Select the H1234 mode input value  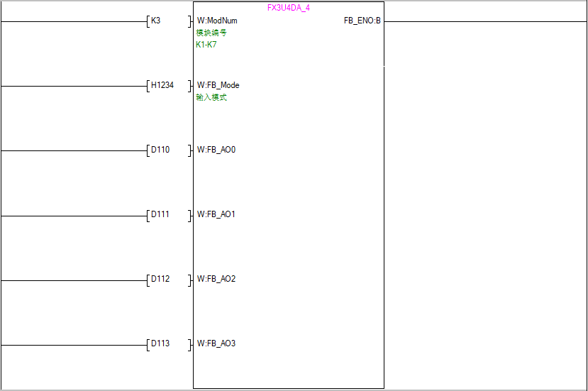pos(162,85)
